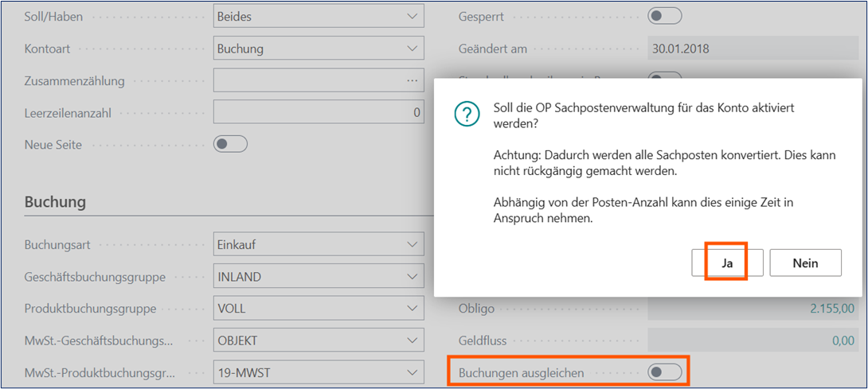This screenshot has height=389, width=868.
Task: Collapse the Buchung section header
Action: (56, 202)
